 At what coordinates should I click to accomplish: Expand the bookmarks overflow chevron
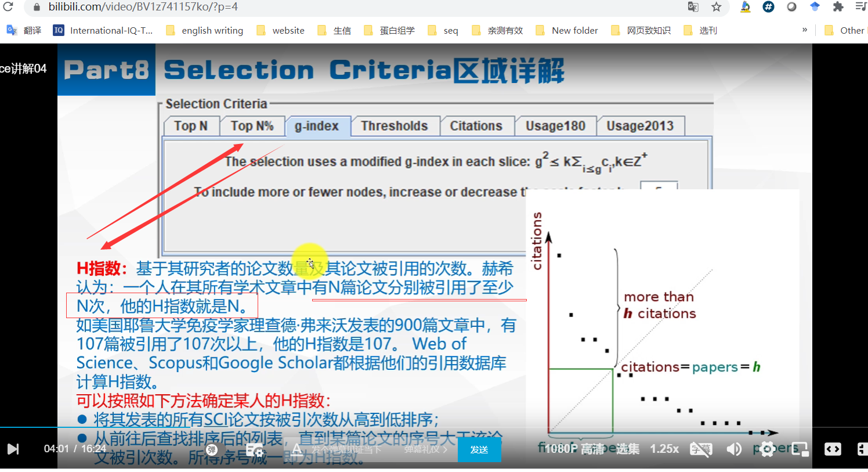[x=805, y=30]
